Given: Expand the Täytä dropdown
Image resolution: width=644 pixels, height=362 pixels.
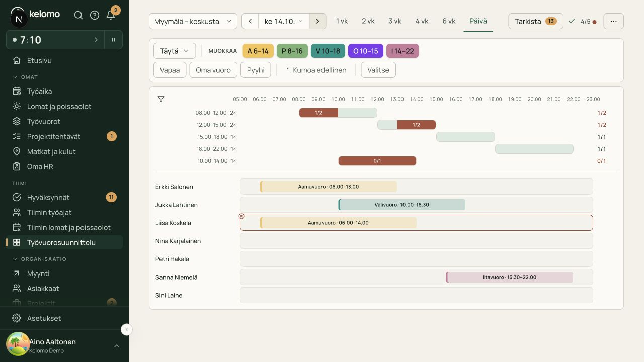Looking at the screenshot, I should point(175,51).
